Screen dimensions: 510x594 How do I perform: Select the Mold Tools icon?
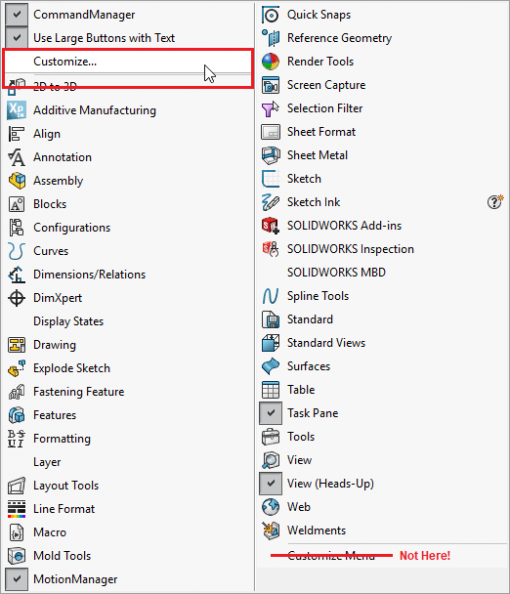tap(16, 556)
